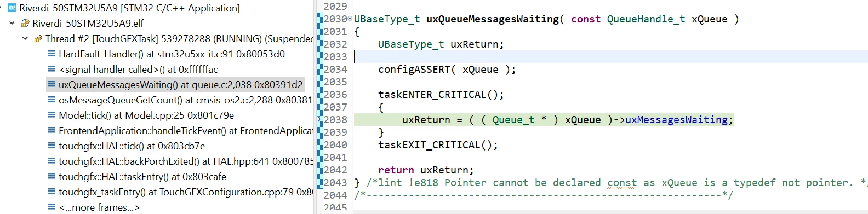Select the Riverdi_50STM32U5A9 STM32 application entry
Screen dimensions: 868x214
tap(129, 8)
